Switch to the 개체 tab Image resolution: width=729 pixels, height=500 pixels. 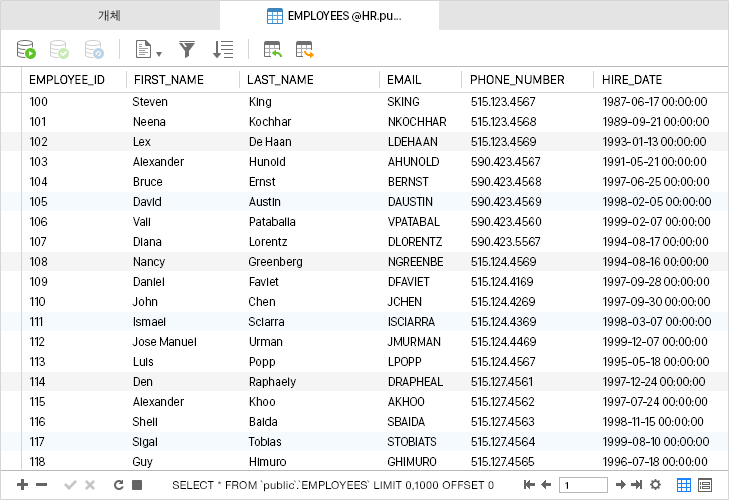[110, 16]
